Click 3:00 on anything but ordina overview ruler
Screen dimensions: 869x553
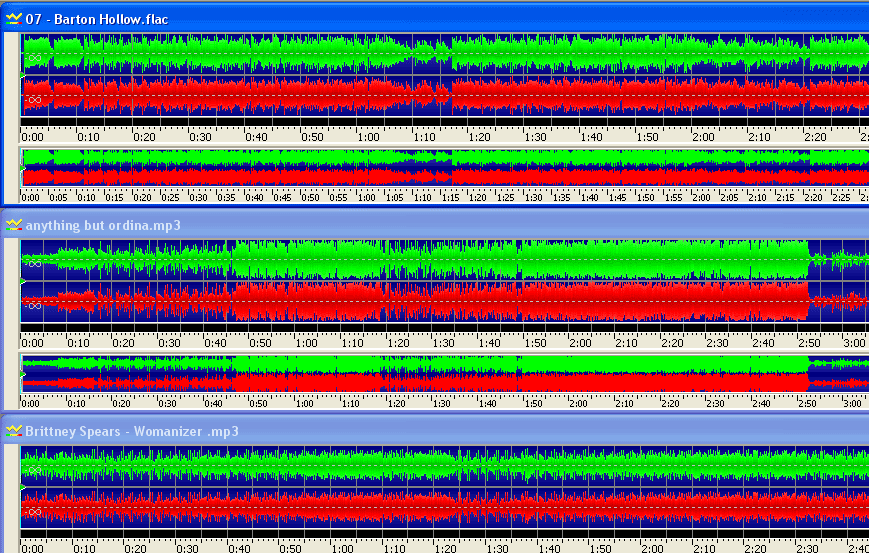click(852, 404)
